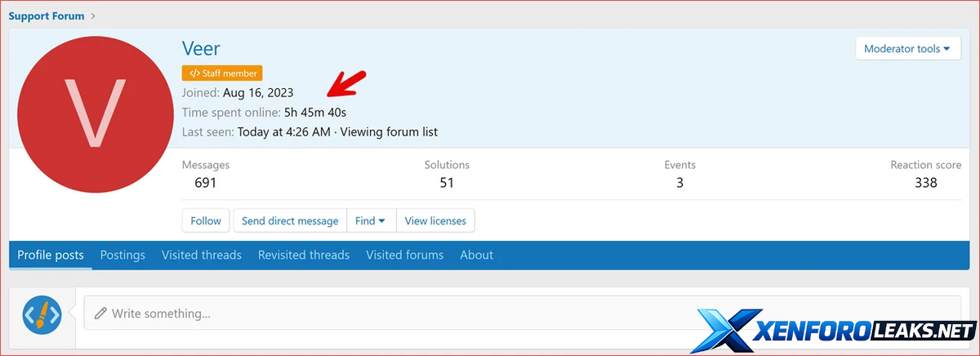The image size is (980, 356).
Task: Click the breadcrumb chevron after Support Forum
Action: (94, 16)
